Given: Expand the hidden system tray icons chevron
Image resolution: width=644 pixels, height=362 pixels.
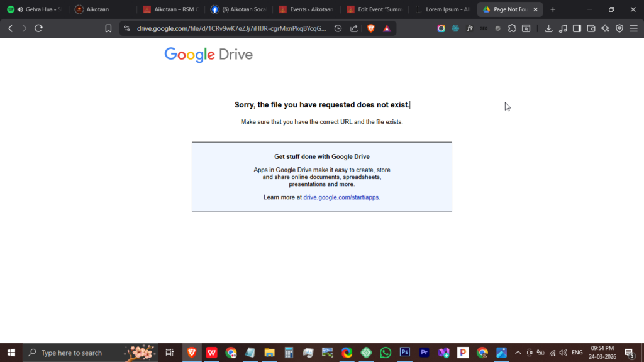Looking at the screenshot, I should point(518,353).
